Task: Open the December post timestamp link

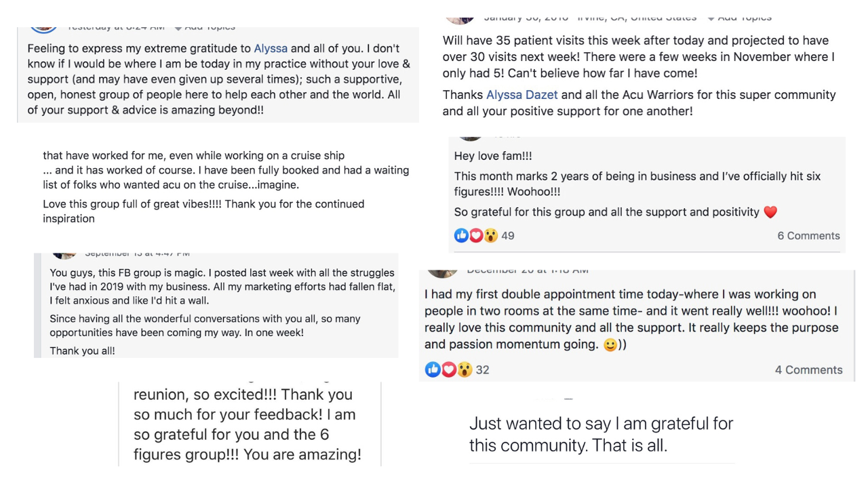Action: (527, 270)
